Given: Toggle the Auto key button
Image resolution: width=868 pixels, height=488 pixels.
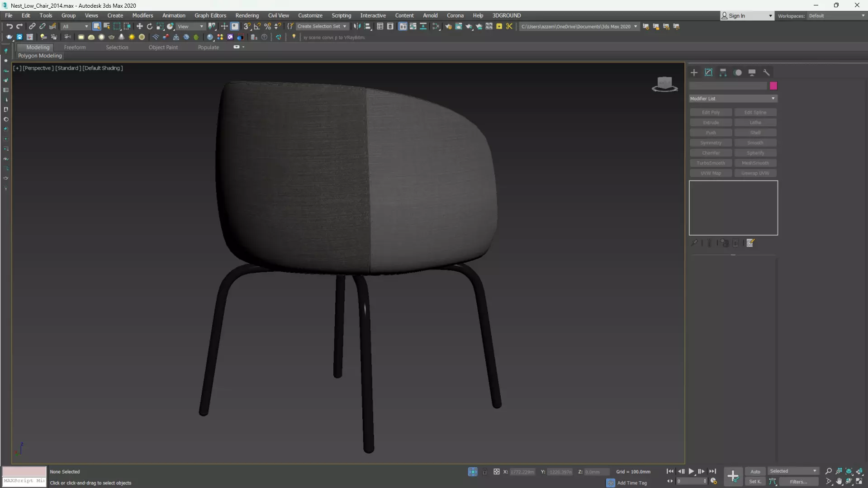Looking at the screenshot, I should pyautogui.click(x=755, y=472).
